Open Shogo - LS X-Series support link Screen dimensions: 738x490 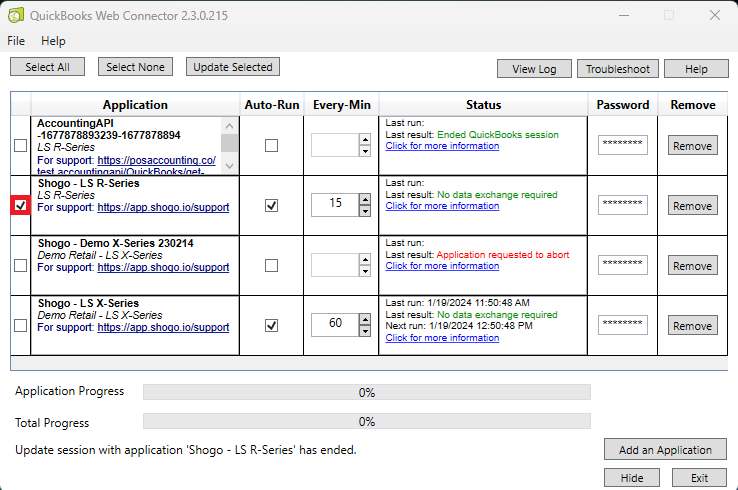163,328
